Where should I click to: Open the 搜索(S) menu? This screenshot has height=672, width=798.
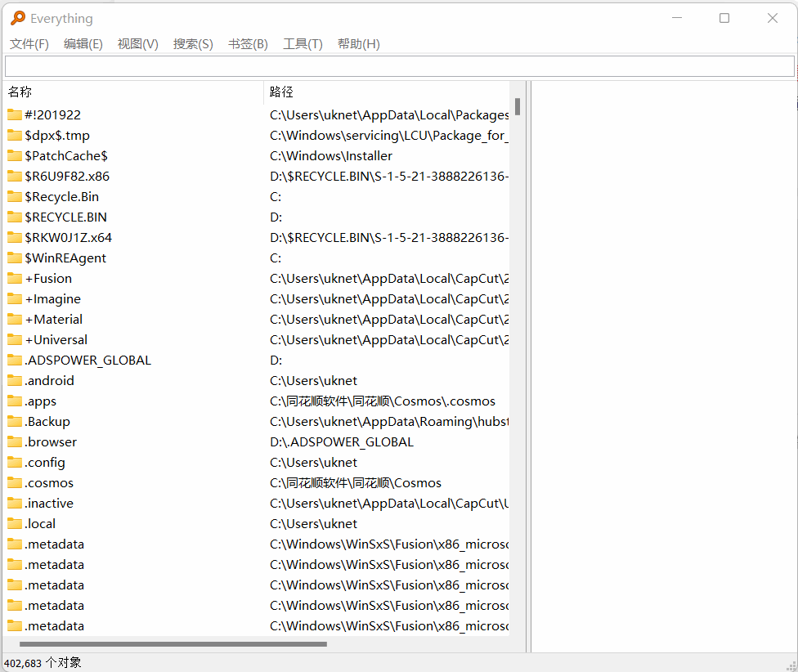[x=193, y=44]
